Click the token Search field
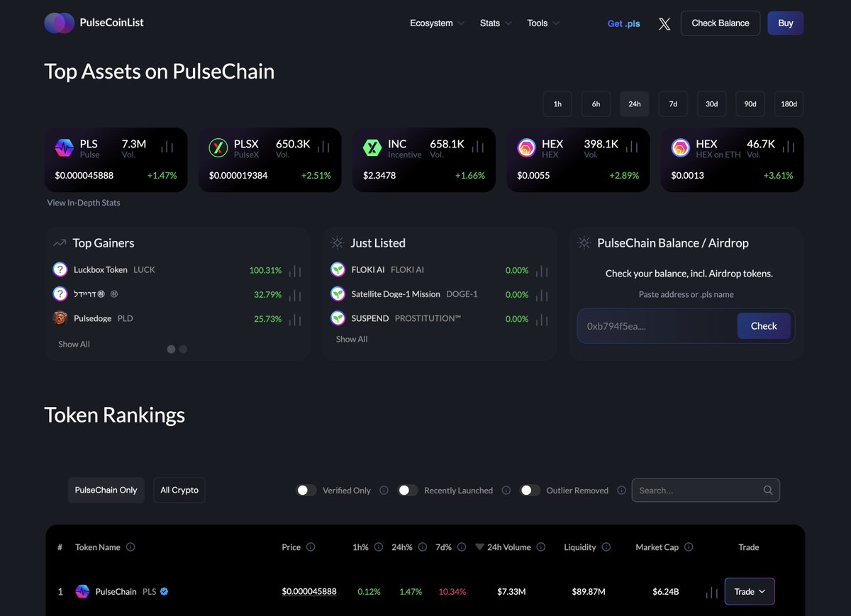The width and height of the screenshot is (851, 616). coord(706,491)
